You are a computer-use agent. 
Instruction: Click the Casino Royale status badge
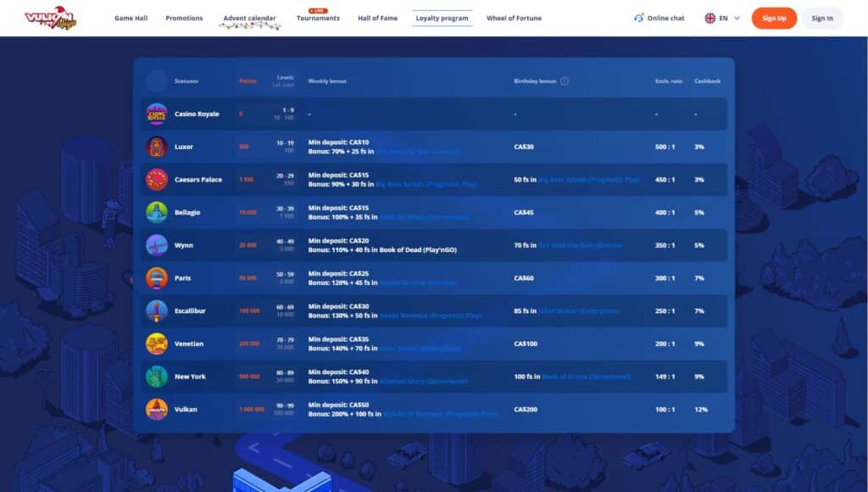pyautogui.click(x=157, y=115)
